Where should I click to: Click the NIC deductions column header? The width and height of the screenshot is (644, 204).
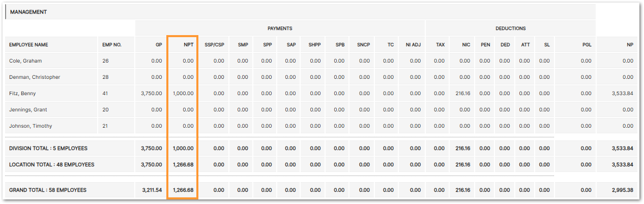(466, 45)
